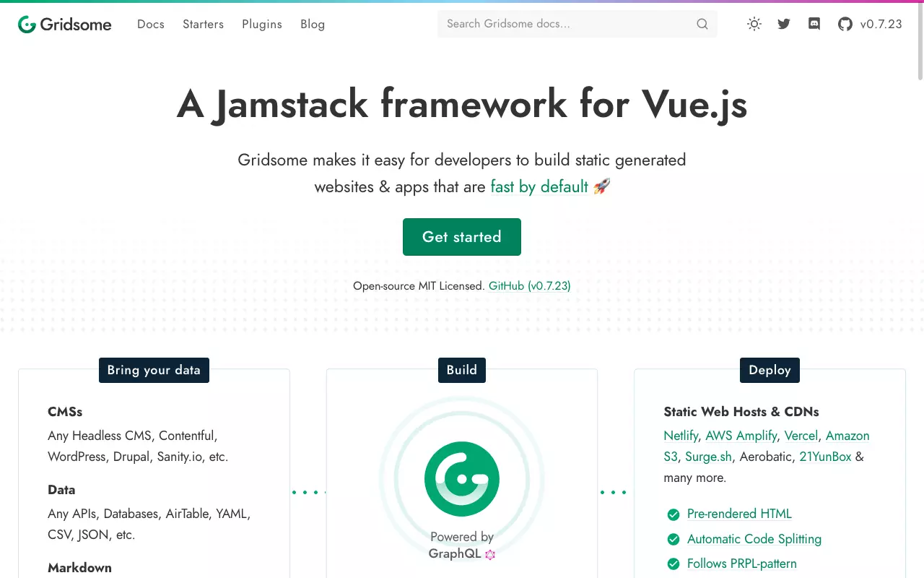Open the Pre-rendered HTML link
This screenshot has height=578, width=924.
point(739,514)
